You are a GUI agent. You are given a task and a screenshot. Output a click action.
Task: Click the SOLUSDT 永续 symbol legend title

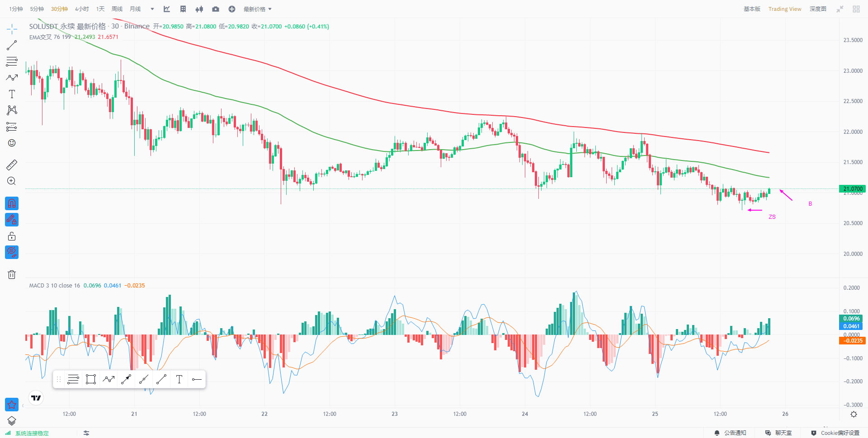[x=90, y=26]
